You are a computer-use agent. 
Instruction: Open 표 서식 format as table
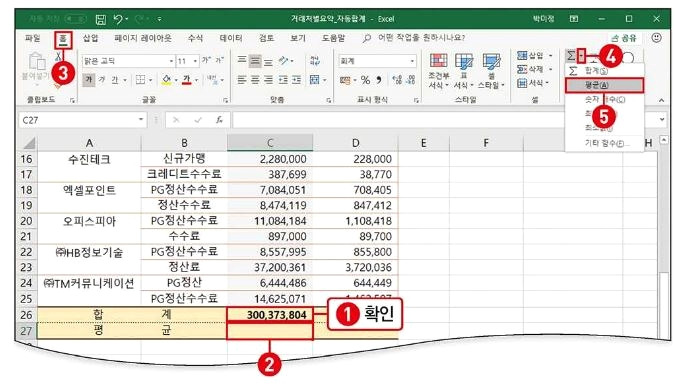[x=463, y=71]
